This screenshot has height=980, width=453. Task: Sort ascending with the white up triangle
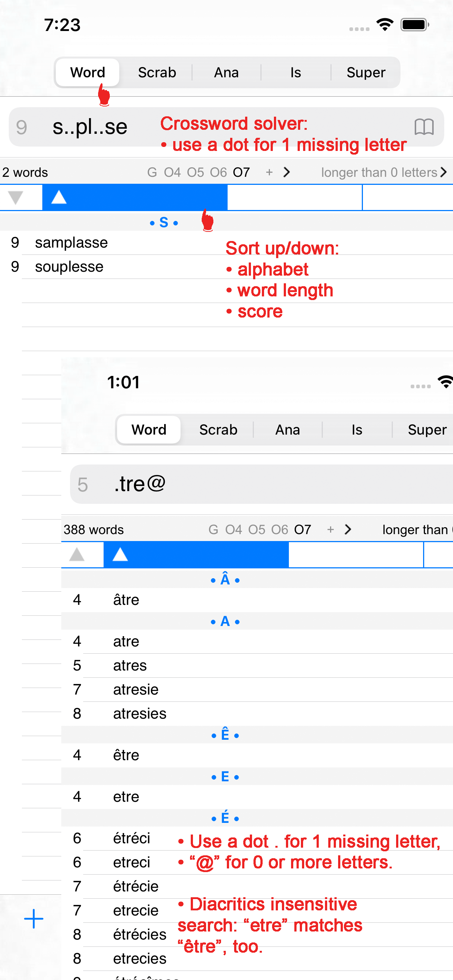[x=59, y=197]
